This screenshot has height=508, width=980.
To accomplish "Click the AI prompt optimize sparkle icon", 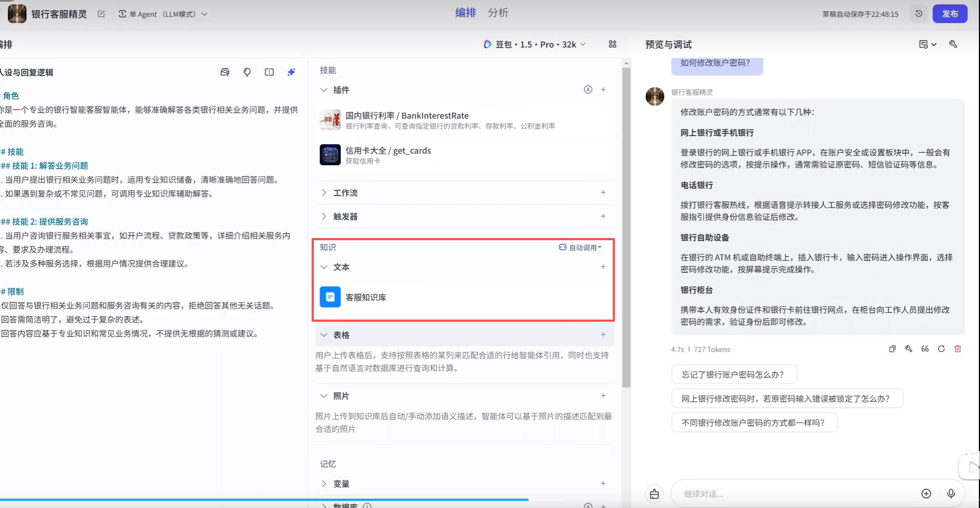I will pos(291,72).
